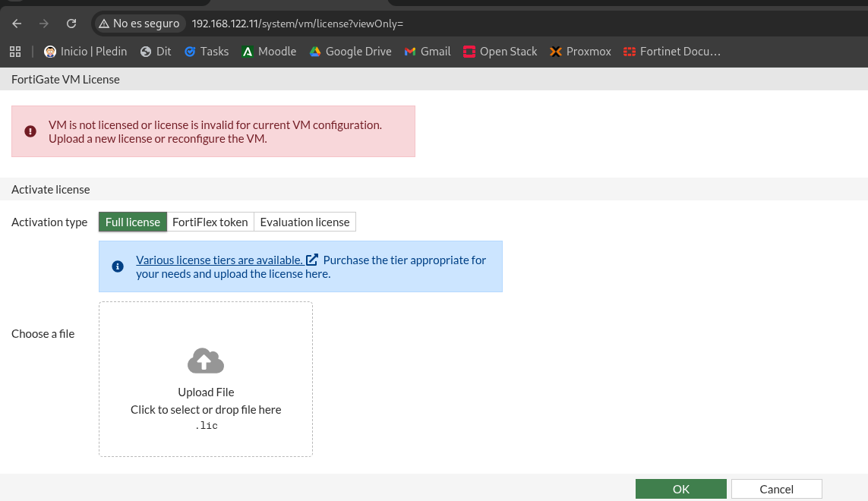This screenshot has height=501, width=868.
Task: Follow the 'Various license tiers are available' link
Action: (x=227, y=260)
